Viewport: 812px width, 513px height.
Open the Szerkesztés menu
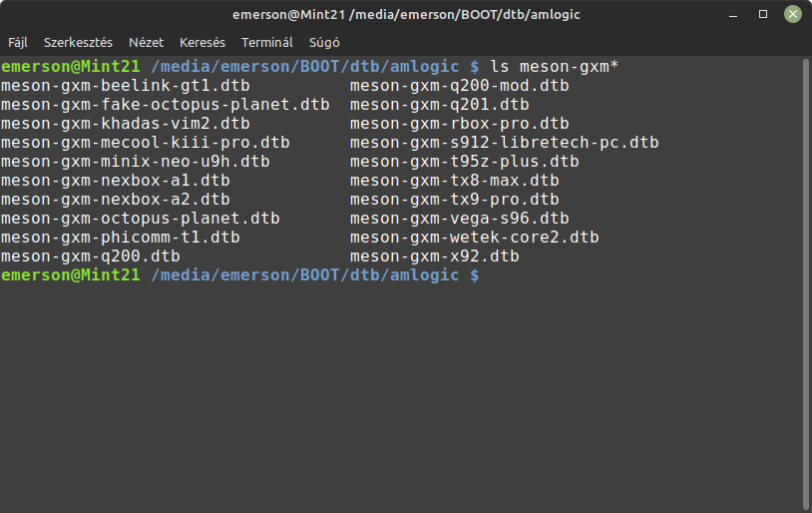(x=78, y=43)
